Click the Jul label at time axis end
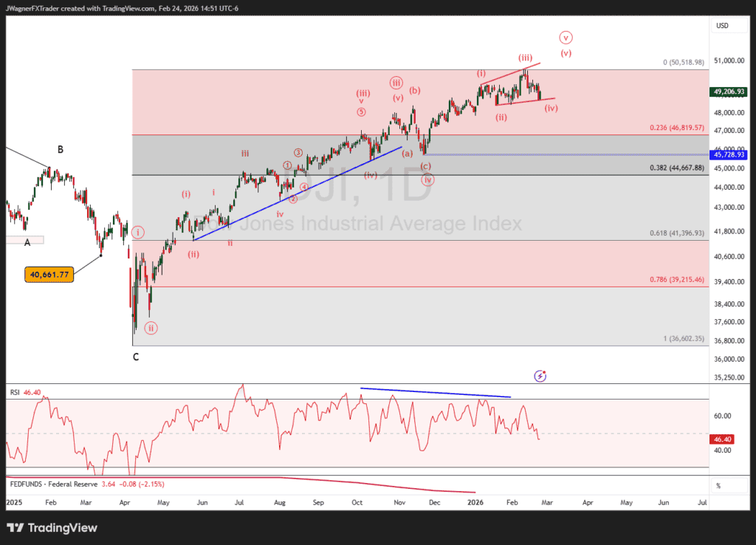Viewport: 756px width, 545px height. (x=701, y=502)
